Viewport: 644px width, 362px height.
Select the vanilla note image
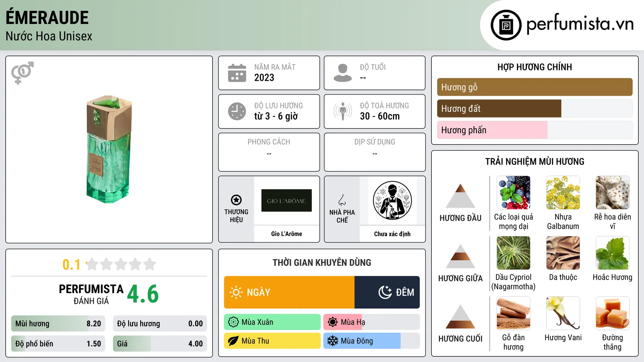(563, 313)
